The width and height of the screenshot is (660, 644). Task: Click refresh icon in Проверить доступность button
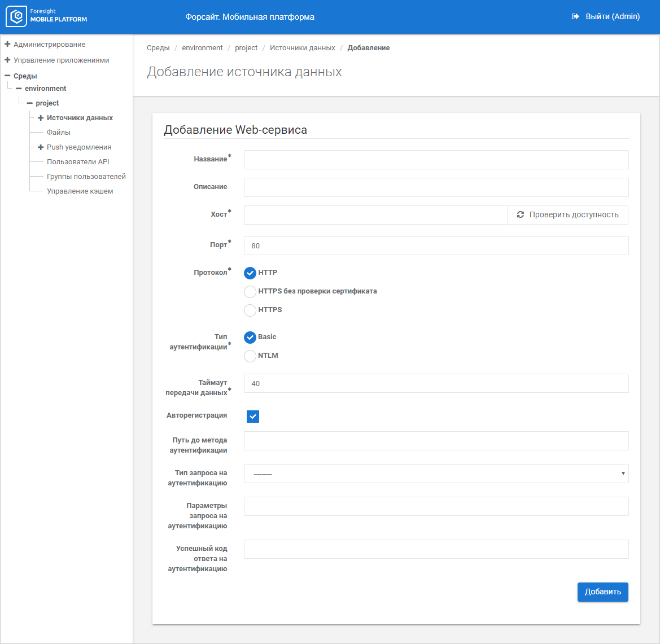520,215
